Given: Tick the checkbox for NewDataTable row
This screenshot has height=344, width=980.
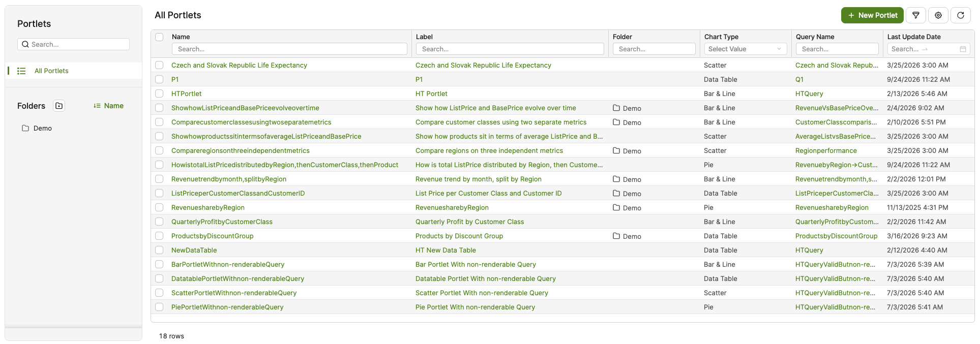Looking at the screenshot, I should 159,250.
